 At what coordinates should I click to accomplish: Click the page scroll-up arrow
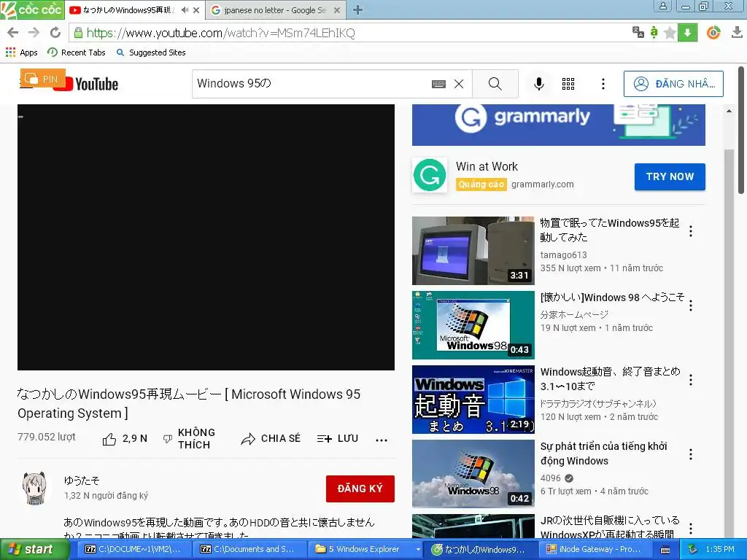point(729,111)
